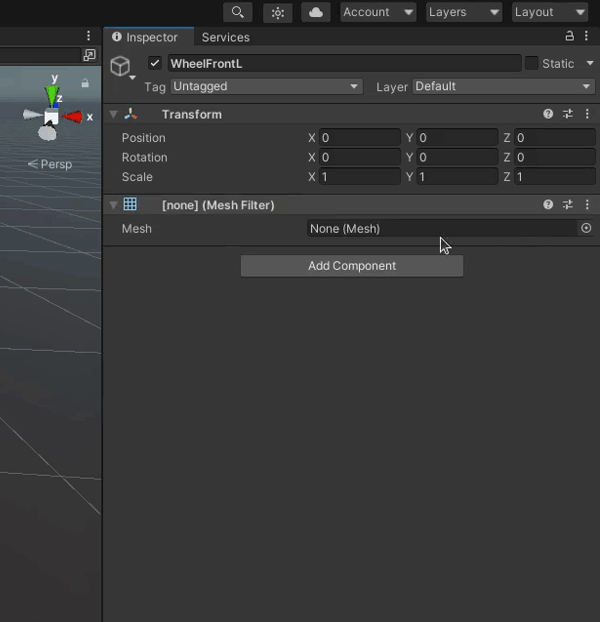Open the Untagged tag dropdown
This screenshot has width=600, height=622.
266,87
